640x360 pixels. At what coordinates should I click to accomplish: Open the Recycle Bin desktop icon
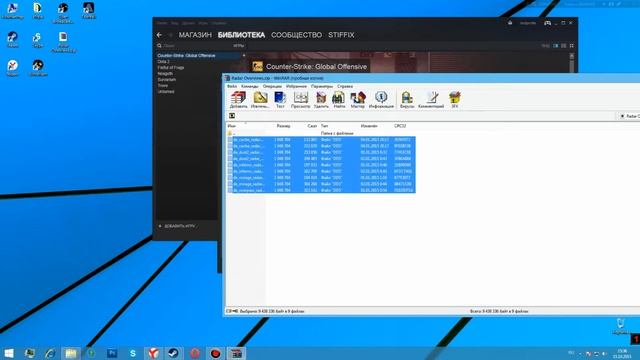click(x=620, y=326)
